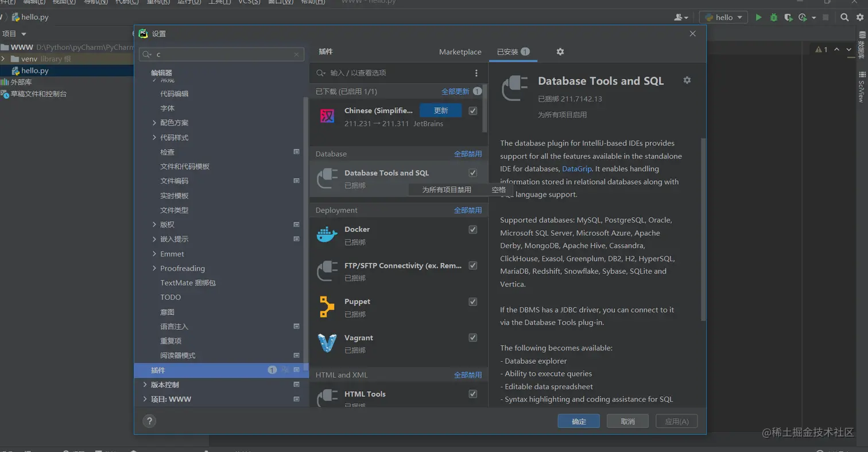Image resolution: width=868 pixels, height=452 pixels.
Task: Open the user account icon in toolbar
Action: (681, 17)
